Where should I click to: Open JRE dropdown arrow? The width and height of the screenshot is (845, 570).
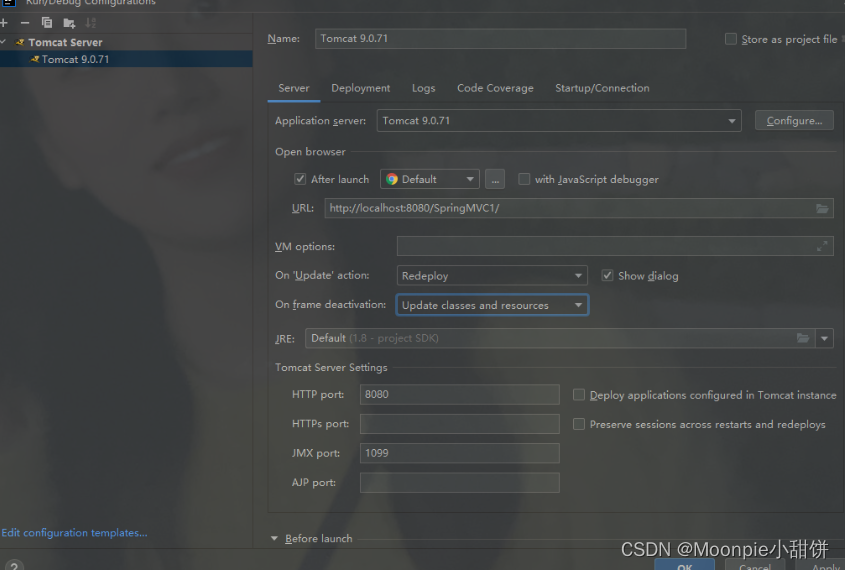[825, 338]
